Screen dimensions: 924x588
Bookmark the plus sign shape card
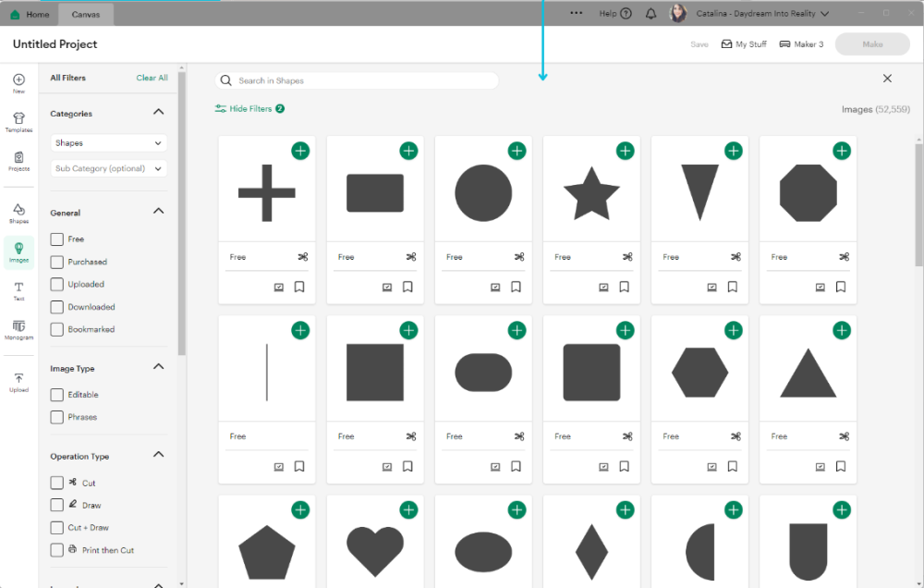pos(299,287)
